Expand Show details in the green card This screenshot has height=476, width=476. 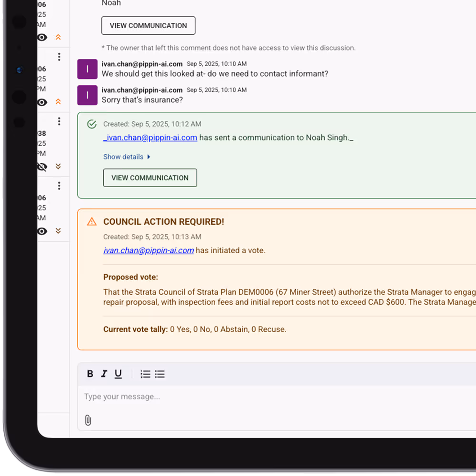[127, 157]
